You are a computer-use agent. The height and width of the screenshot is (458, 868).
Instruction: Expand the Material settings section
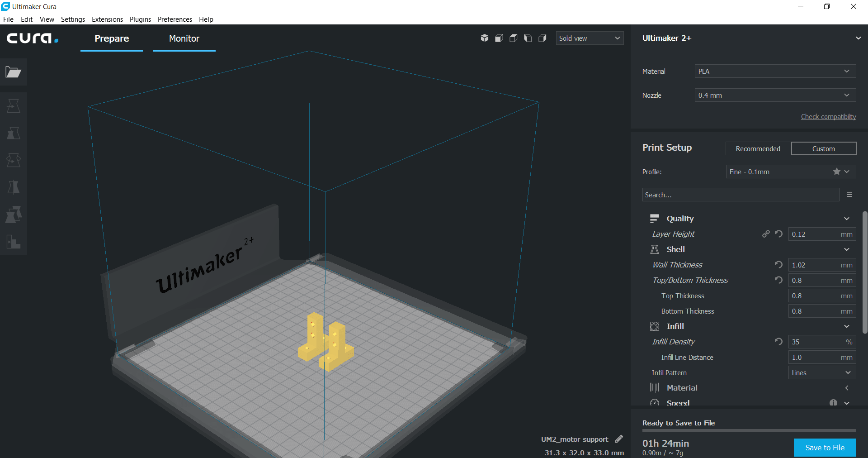(847, 388)
